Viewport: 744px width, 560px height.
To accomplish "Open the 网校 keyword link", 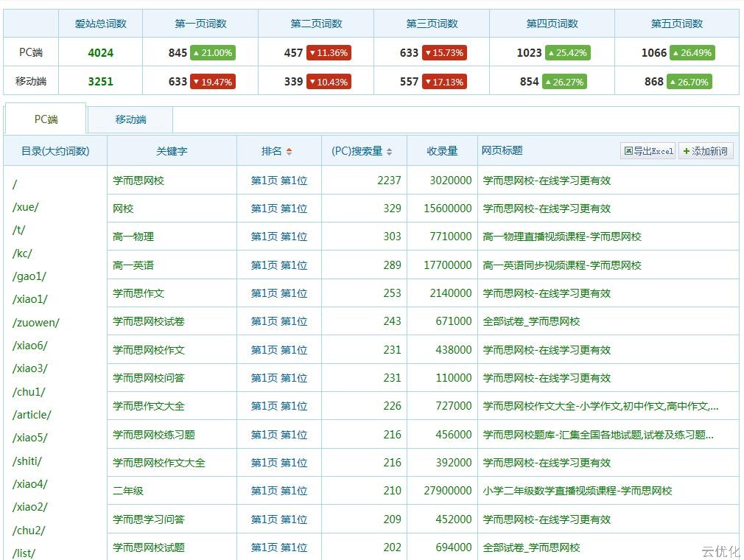I will [123, 209].
